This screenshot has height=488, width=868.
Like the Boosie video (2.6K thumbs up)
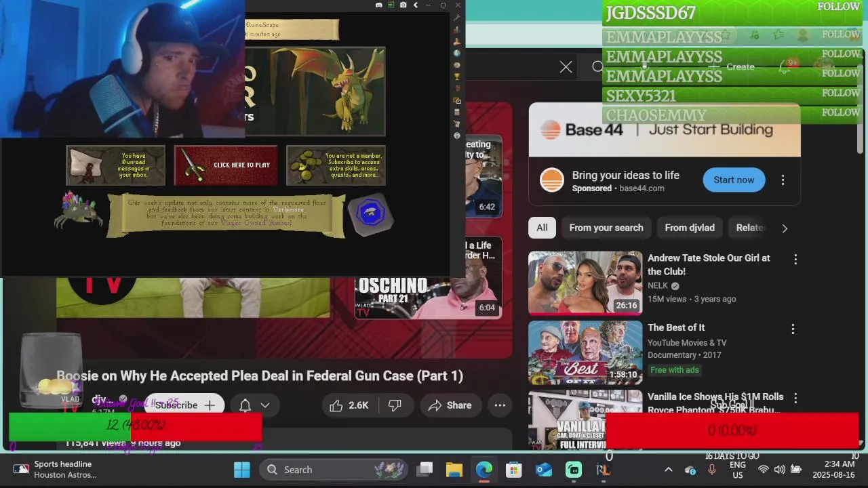pyautogui.click(x=349, y=405)
